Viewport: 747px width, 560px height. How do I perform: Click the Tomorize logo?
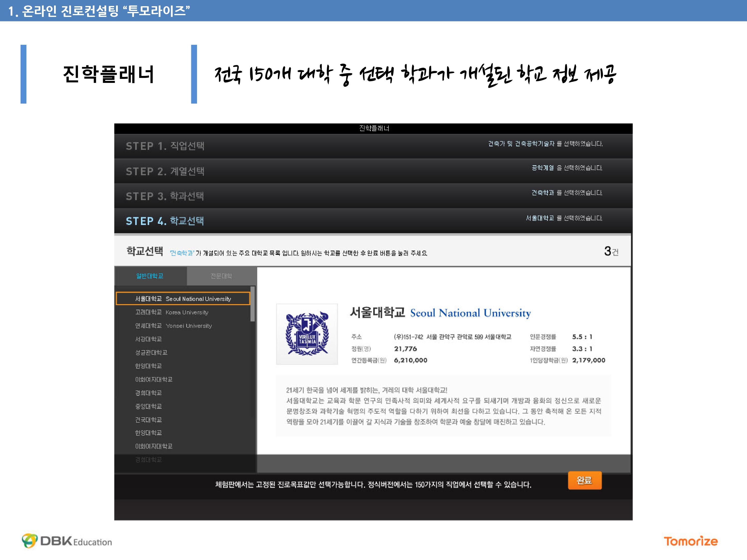pos(691,541)
